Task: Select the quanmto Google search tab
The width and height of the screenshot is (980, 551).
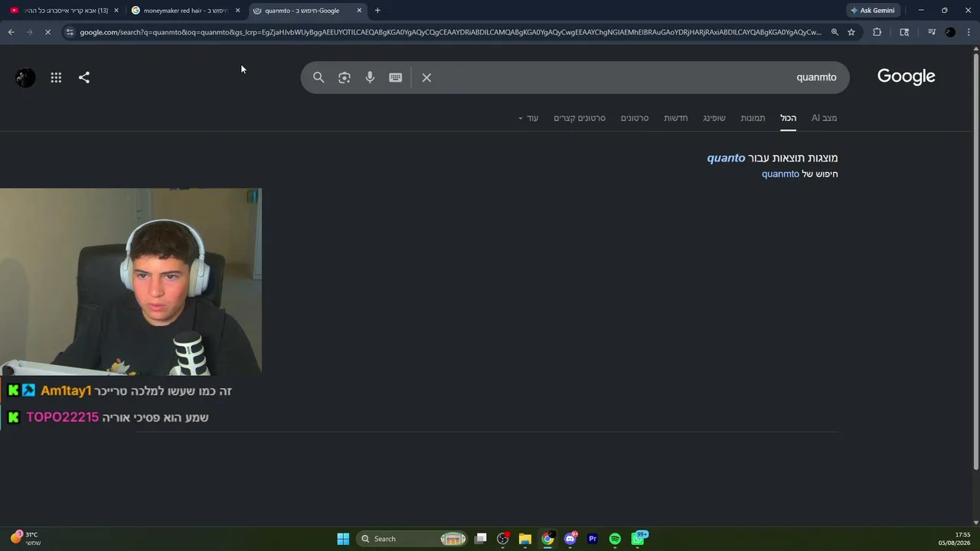Action: 307,11
